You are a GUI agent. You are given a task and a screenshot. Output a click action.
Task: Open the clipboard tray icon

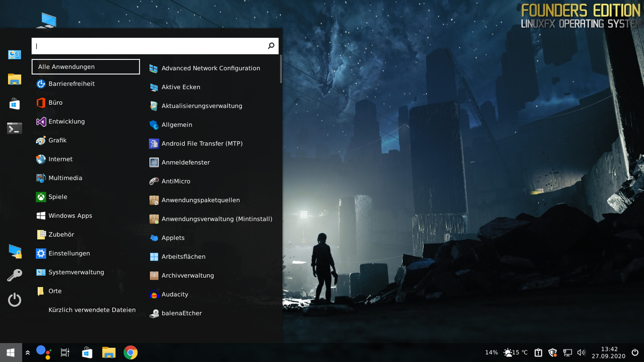(x=538, y=352)
